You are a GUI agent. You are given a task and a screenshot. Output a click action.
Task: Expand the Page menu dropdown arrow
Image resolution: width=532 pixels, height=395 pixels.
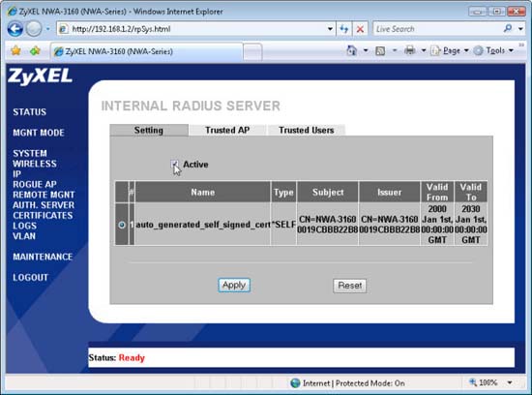point(466,50)
